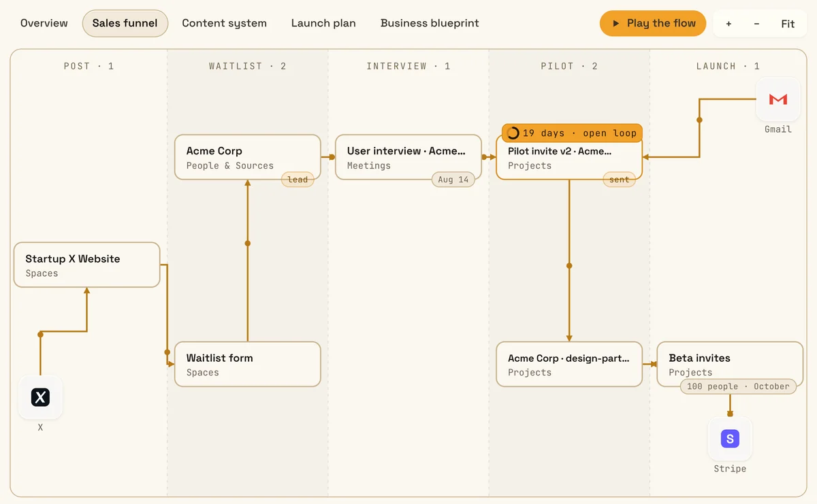817x504 pixels.
Task: Open the Stripe source icon
Action: tap(730, 439)
